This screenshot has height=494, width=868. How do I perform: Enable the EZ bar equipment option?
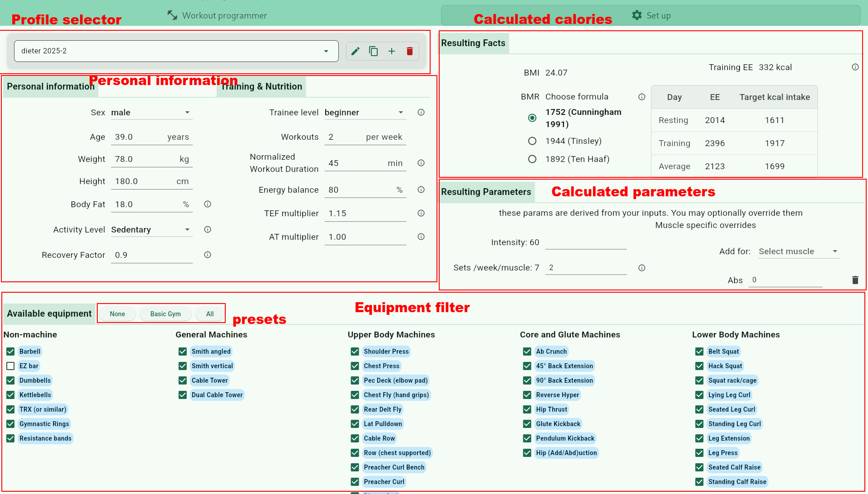pos(10,366)
